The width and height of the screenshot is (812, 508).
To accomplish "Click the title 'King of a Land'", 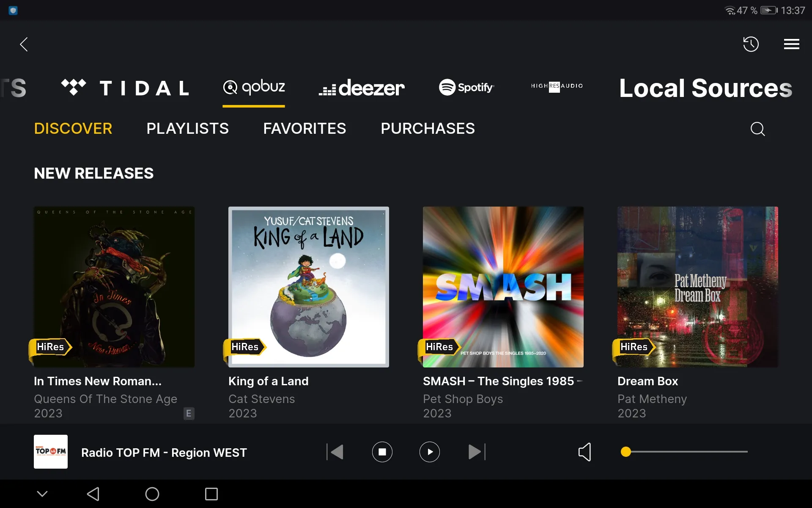I will 268,381.
